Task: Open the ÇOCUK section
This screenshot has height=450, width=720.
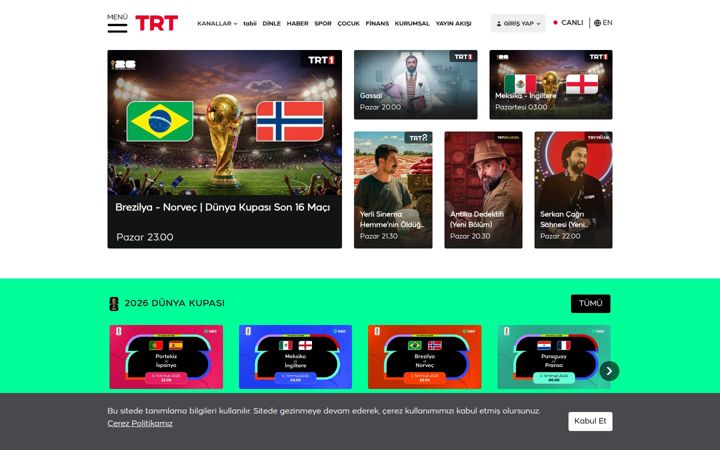Action: tap(349, 23)
